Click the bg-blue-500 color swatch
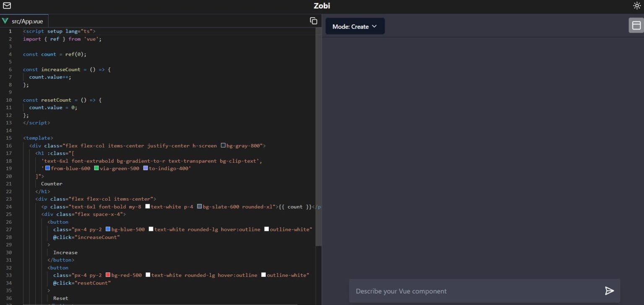 coord(108,230)
